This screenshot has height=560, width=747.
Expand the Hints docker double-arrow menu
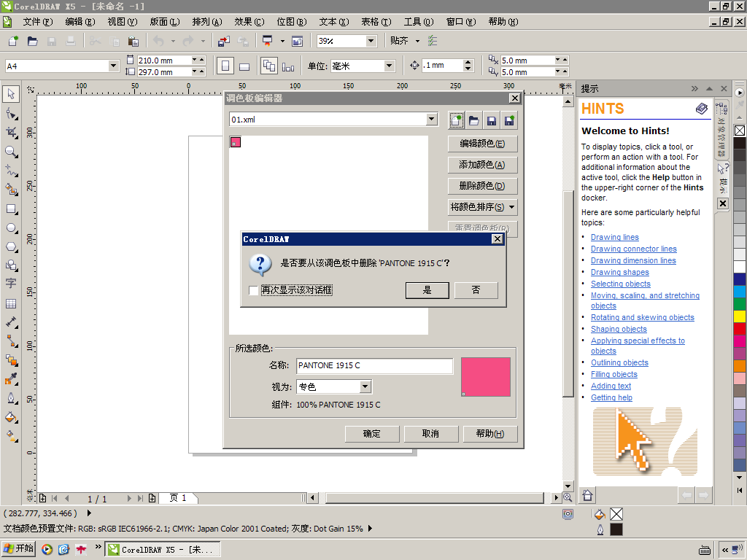[x=694, y=88]
